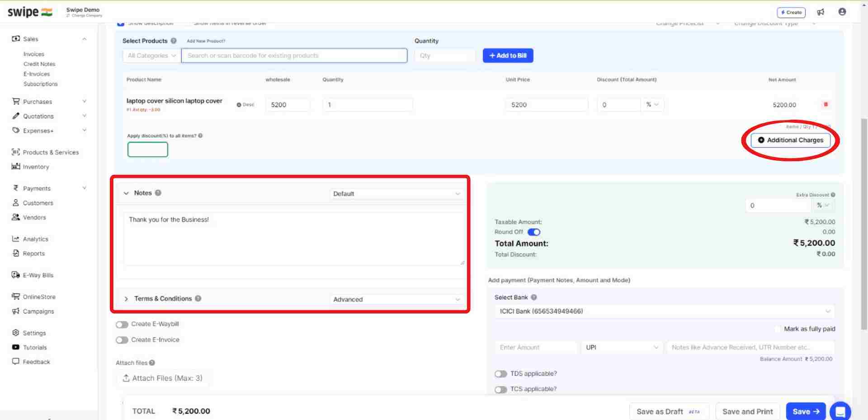Click Additional Charges button
The image size is (868, 420).
[x=791, y=140]
